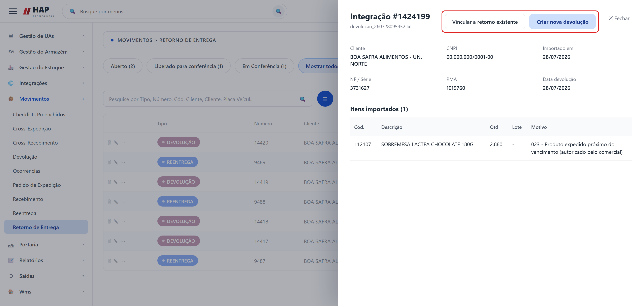Viewport: 644px width, 306px height.
Task: Open Devolução submenu item
Action: click(25, 157)
